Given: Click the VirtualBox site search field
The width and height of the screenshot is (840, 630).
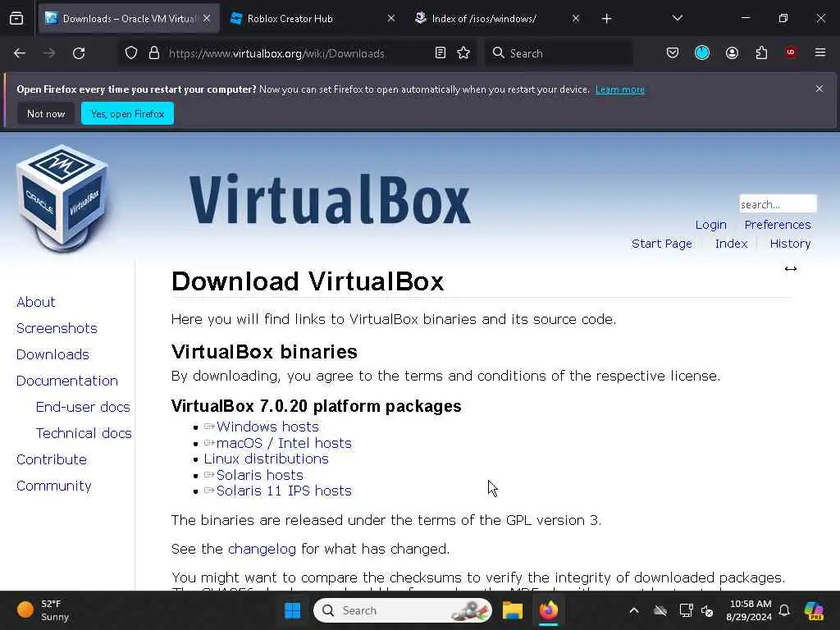Looking at the screenshot, I should (x=778, y=204).
